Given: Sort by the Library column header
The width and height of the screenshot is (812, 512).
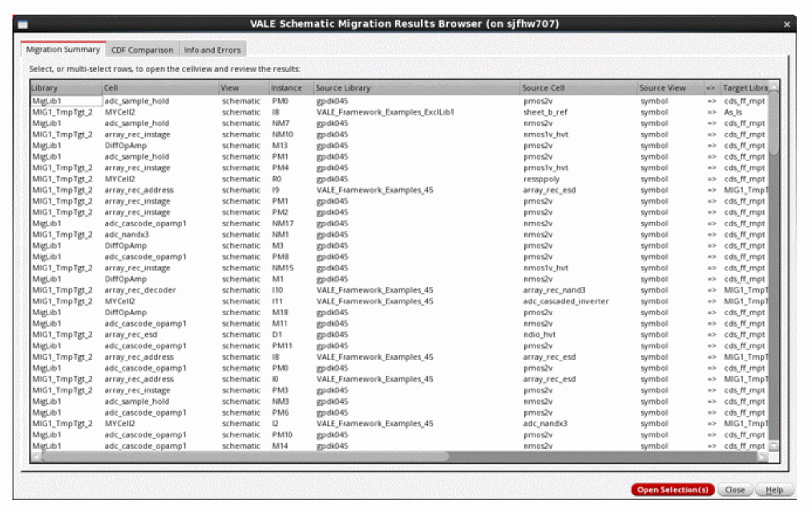Looking at the screenshot, I should click(x=66, y=87).
